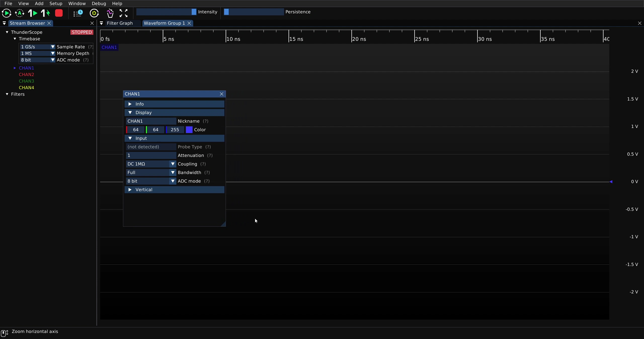Open the waveform history clock icon
This screenshot has width=644, height=339.
click(78, 13)
